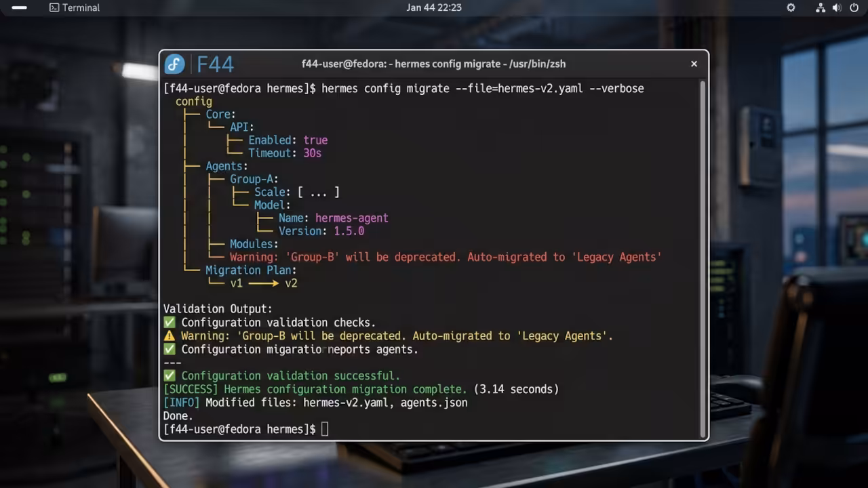Open the network status icon

click(821, 7)
